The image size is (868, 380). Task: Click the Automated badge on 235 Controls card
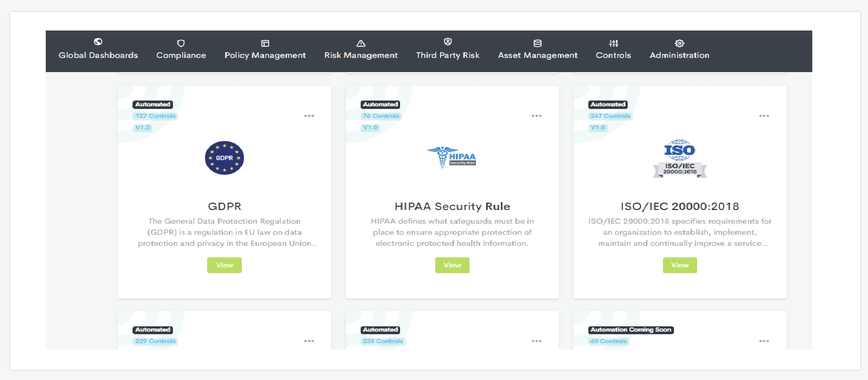point(381,330)
